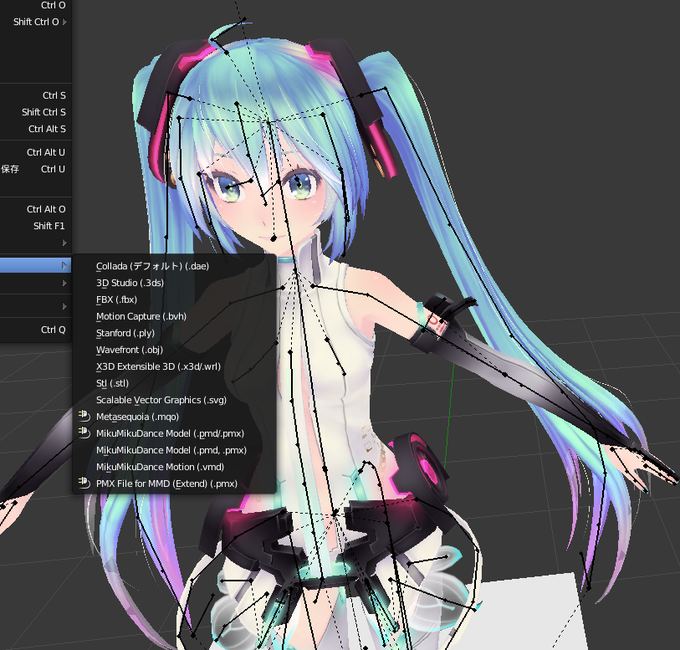Click the menu row showing Shift F1
Viewport: 680px width, 650px height.
click(x=36, y=226)
